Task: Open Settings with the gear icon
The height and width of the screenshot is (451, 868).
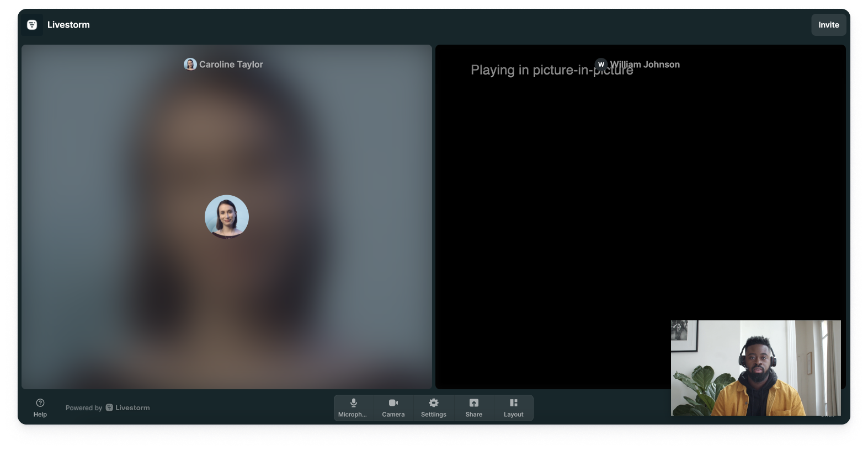Action: pos(434,408)
